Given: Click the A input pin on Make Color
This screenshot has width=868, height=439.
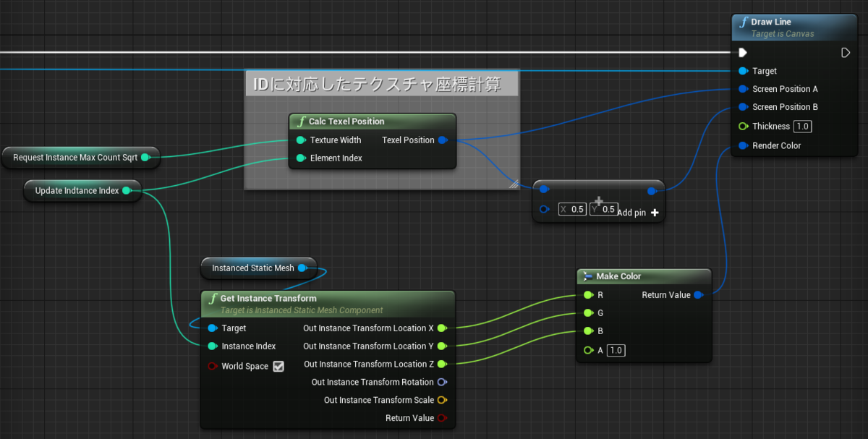Looking at the screenshot, I should click(x=587, y=351).
